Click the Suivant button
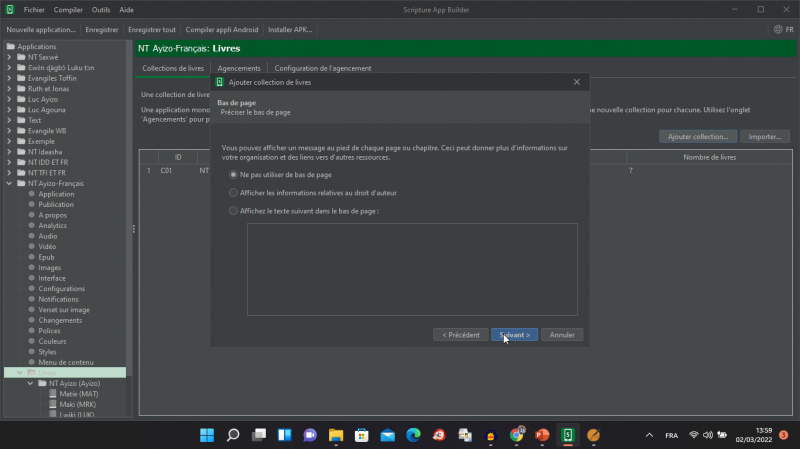 click(x=514, y=335)
